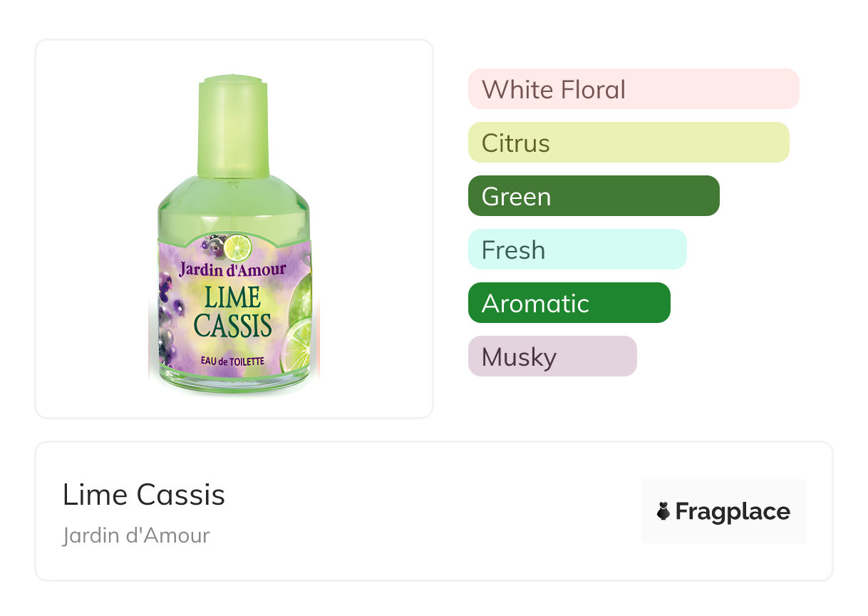Select the White Floral accord bar
Viewport: 868px width, 616px height.
click(633, 89)
